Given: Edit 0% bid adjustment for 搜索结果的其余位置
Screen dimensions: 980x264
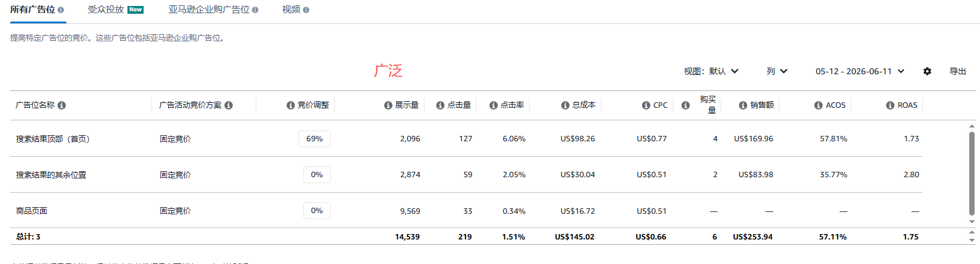Looking at the screenshot, I should 317,175.
